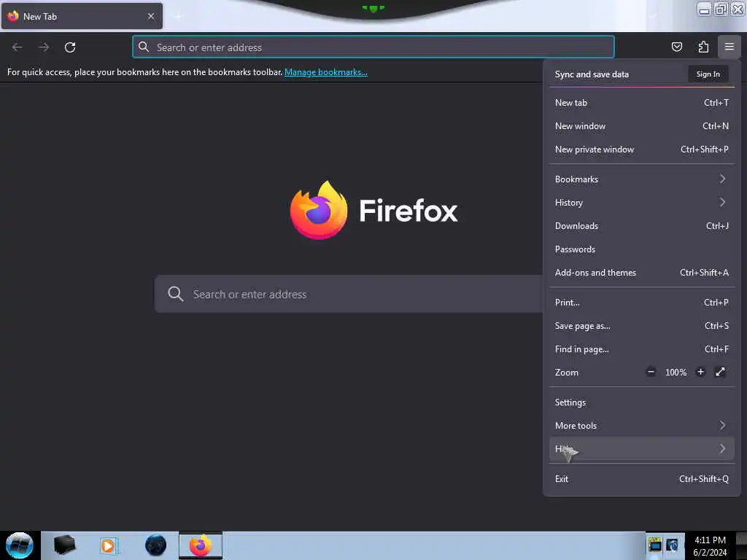Close the New Tab tab

pos(151,16)
